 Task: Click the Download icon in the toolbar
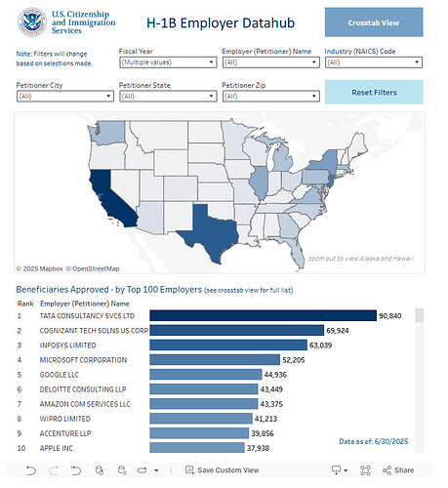pyautogui.click(x=337, y=470)
